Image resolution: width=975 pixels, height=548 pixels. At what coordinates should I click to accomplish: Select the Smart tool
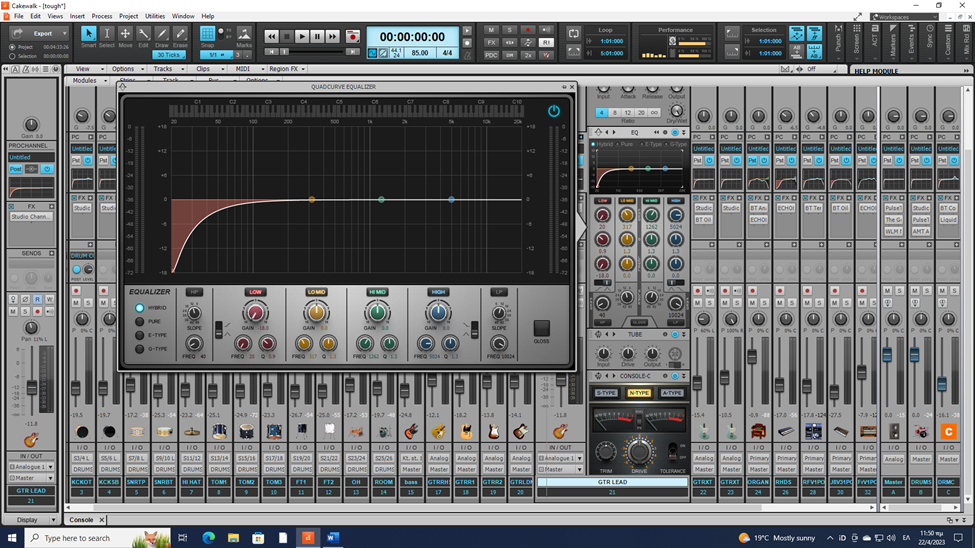[88, 34]
